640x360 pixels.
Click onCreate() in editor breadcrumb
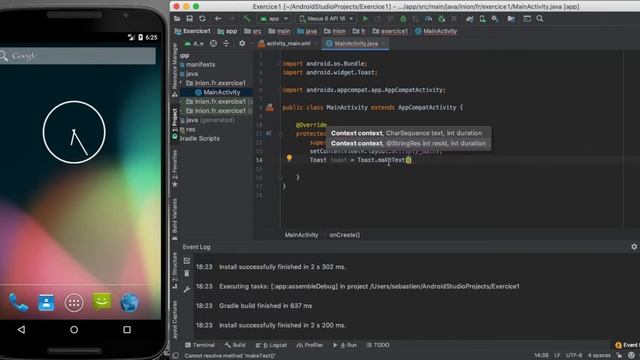click(345, 235)
